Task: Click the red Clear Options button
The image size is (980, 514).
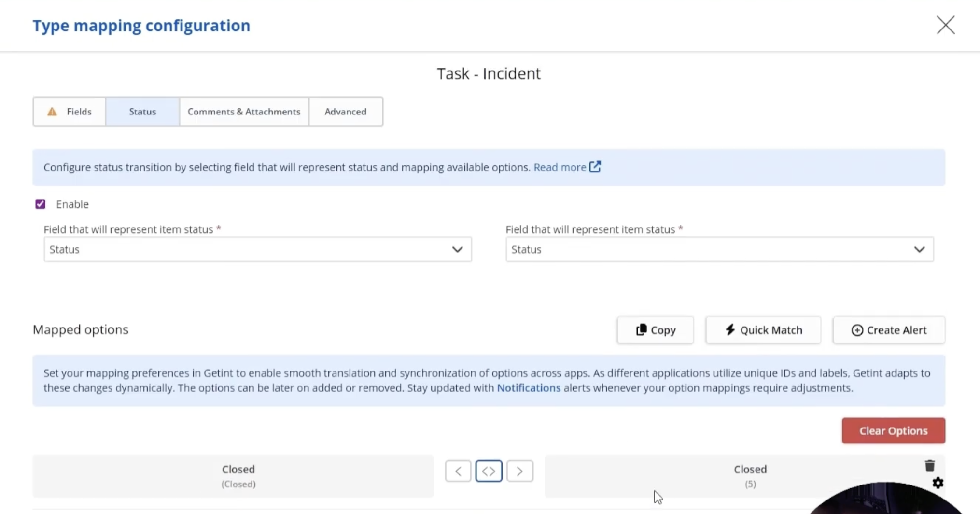Action: (x=894, y=430)
